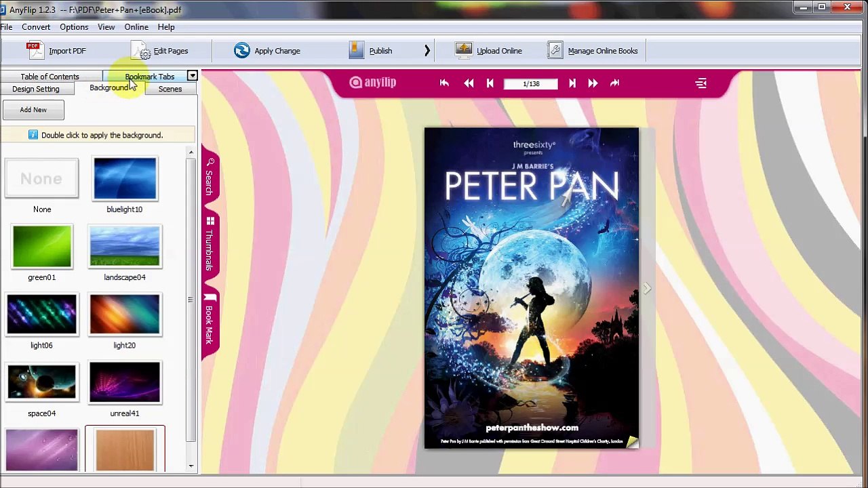Click the Add New button
868x488 pixels.
pyautogui.click(x=33, y=110)
